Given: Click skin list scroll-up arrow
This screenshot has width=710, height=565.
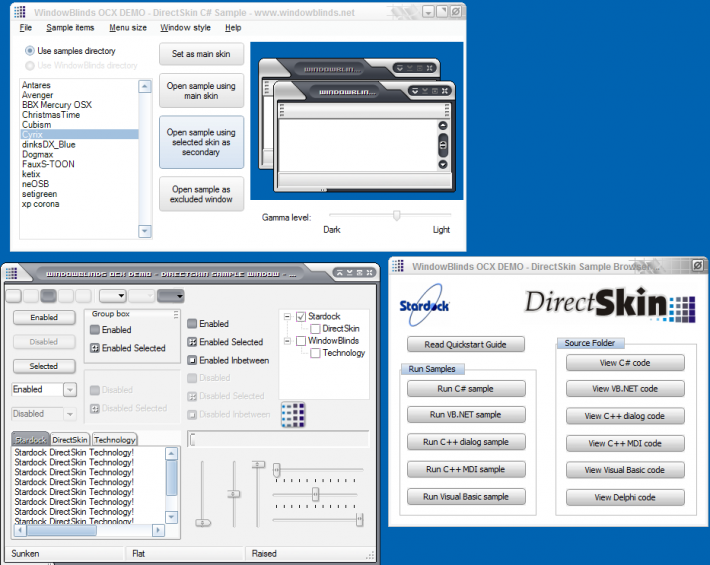Looking at the screenshot, I should (145, 86).
